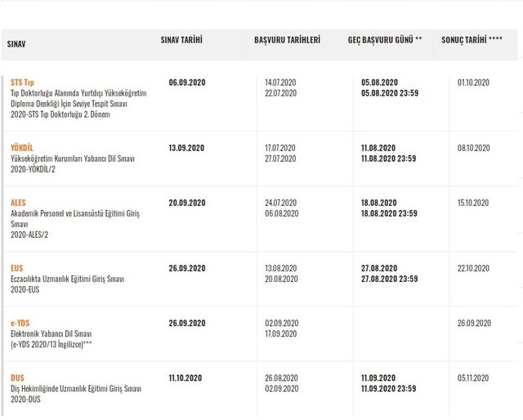The image size is (523, 420).
Task: Click the SINAV TARİHİ column header
Action: point(181,39)
